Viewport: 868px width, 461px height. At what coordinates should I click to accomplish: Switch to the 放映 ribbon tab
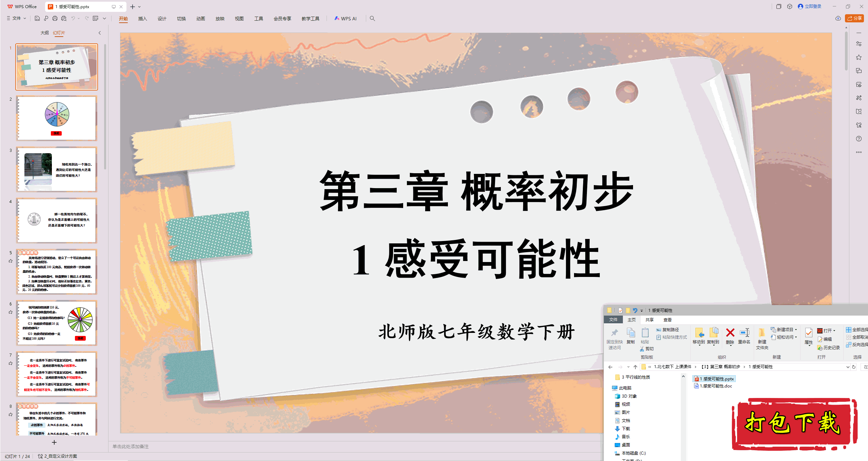[x=220, y=19]
